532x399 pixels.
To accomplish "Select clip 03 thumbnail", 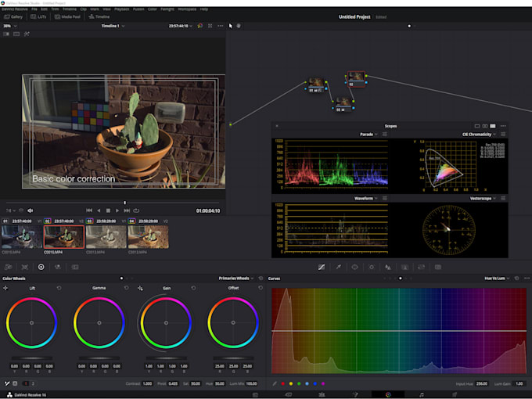I will [106, 237].
